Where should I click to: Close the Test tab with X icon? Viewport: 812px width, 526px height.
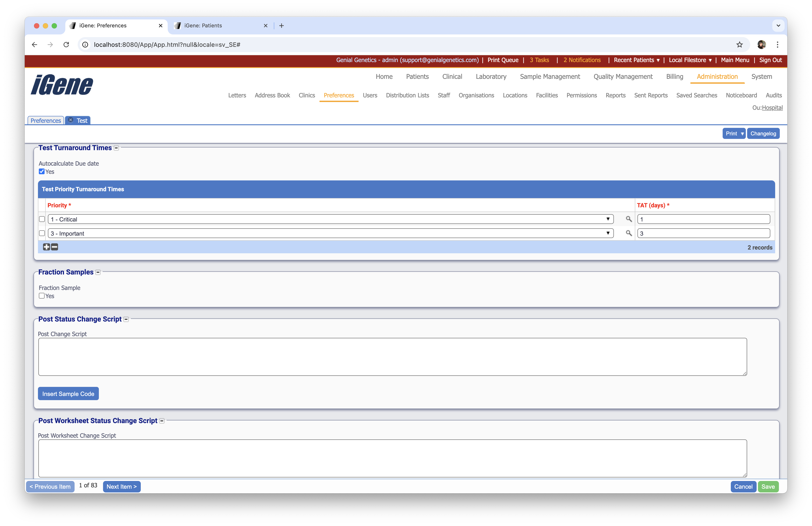[x=71, y=120]
